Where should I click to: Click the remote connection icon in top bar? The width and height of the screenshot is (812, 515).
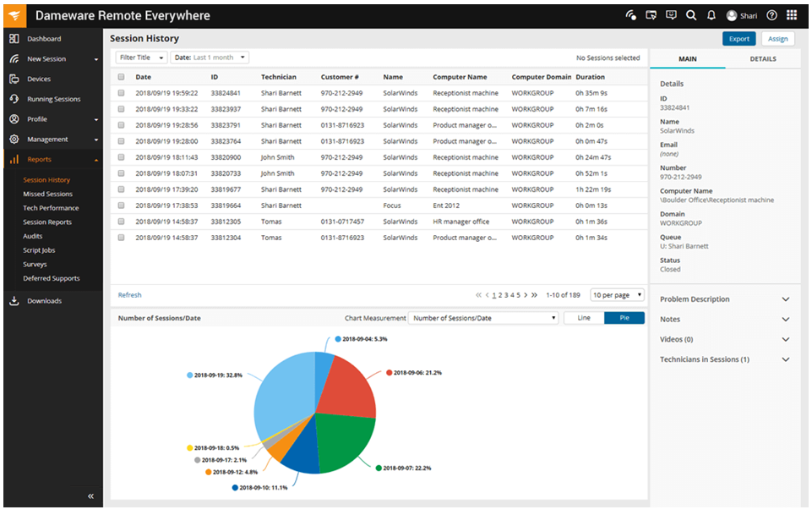point(630,15)
